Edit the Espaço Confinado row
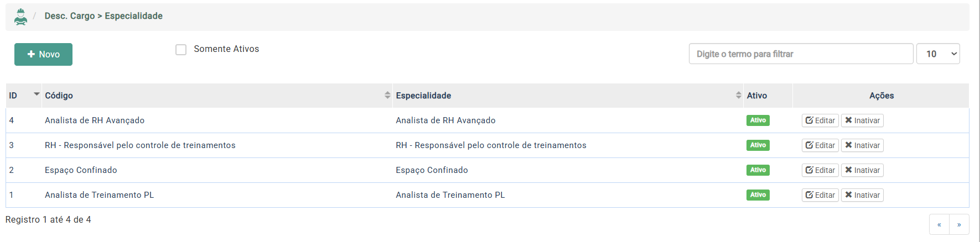 (820, 170)
